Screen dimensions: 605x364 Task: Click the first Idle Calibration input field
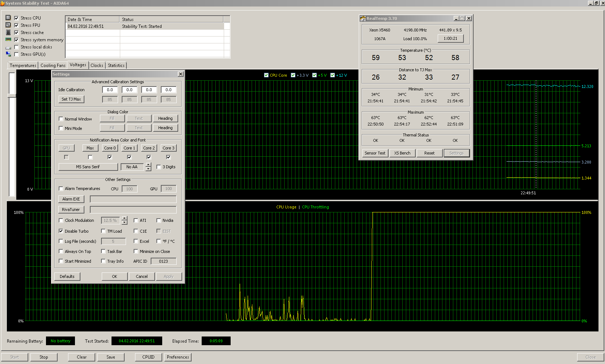coord(110,90)
